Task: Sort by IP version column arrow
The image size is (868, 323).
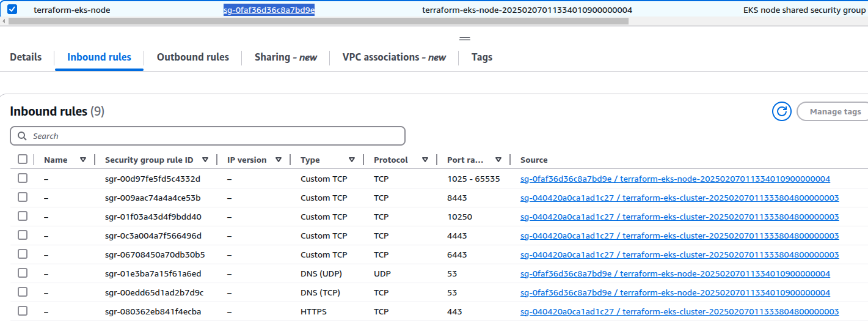Action: point(279,160)
